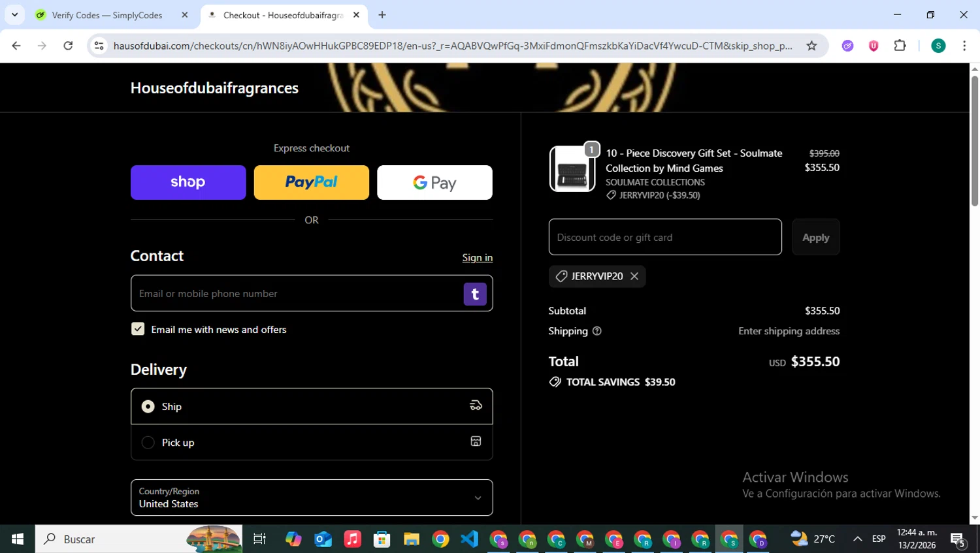The width and height of the screenshot is (980, 553).
Task: Switch to the Verify Codes — SimplyCodes tab
Action: 107,15
